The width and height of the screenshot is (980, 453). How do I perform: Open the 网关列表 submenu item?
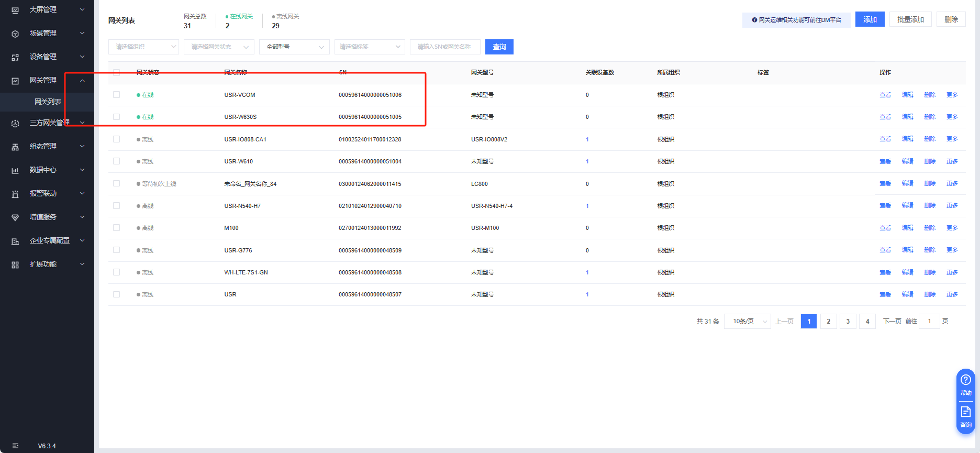[x=48, y=102]
